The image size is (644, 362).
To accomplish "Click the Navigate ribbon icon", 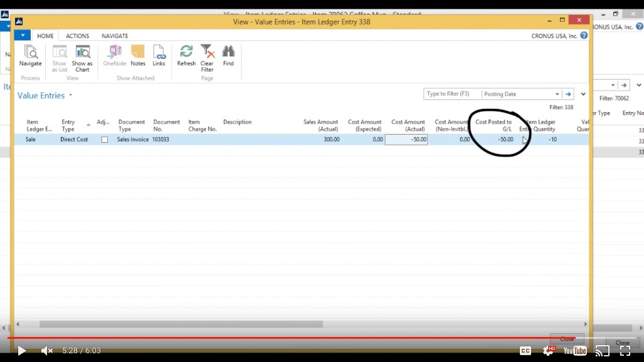I will click(30, 56).
